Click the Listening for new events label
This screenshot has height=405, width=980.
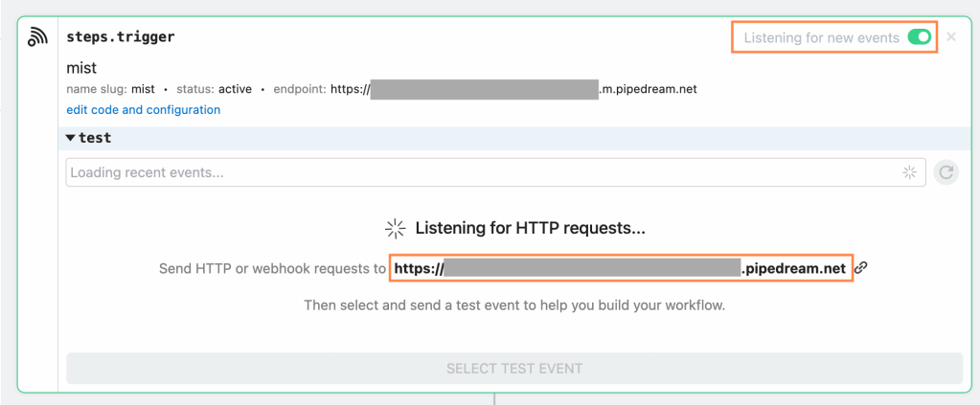click(x=821, y=37)
